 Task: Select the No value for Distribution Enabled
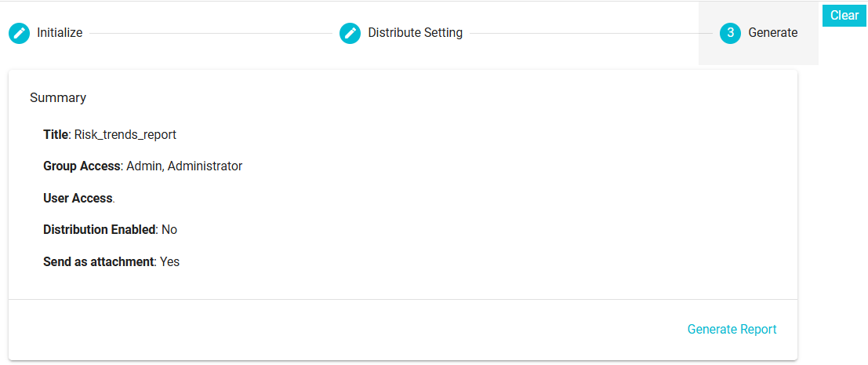[169, 229]
